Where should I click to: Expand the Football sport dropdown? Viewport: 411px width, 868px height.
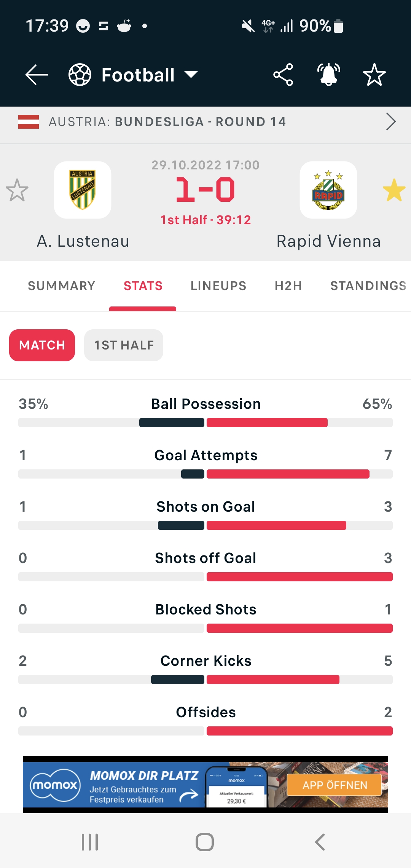pos(191,75)
